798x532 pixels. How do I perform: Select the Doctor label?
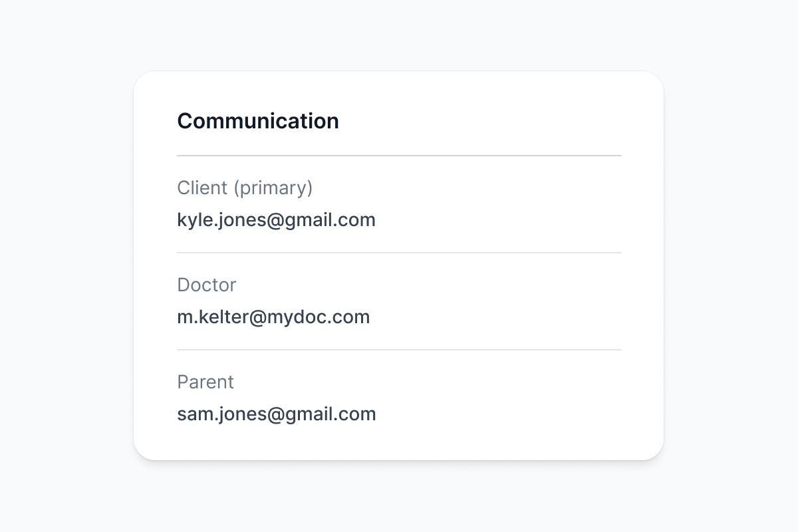206,285
